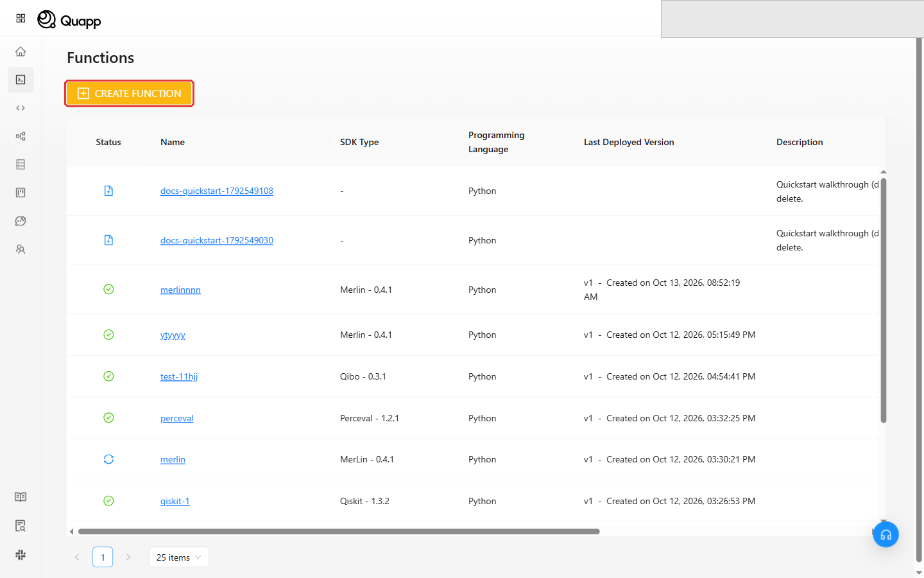The height and width of the screenshot is (578, 924).
Task: Click the Name column header
Action: [x=173, y=142]
